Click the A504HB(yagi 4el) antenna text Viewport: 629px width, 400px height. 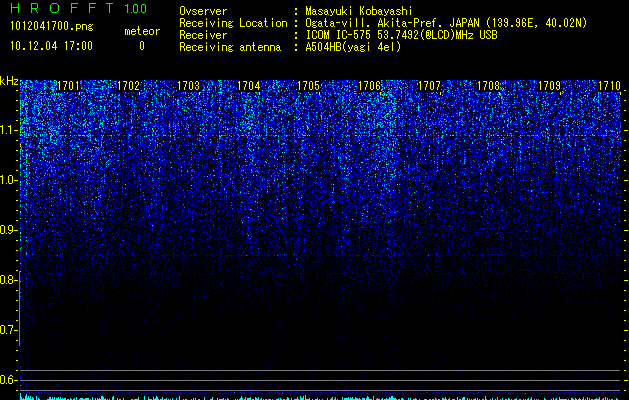pyautogui.click(x=353, y=47)
